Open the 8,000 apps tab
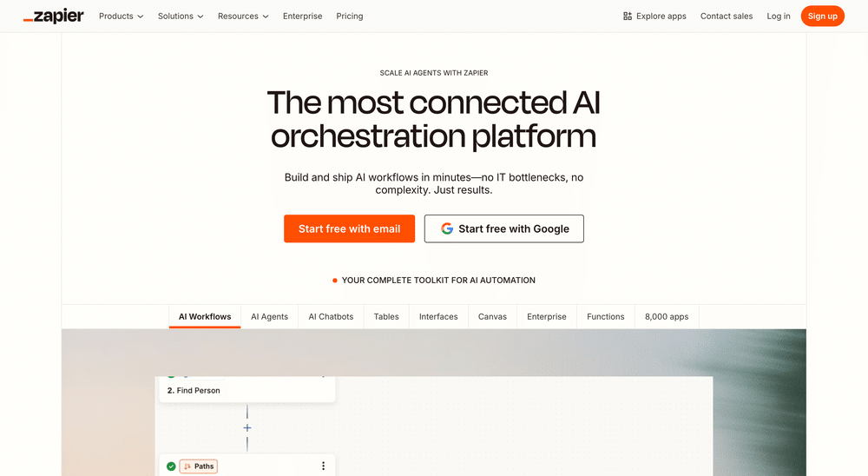This screenshot has height=476, width=868. pos(667,316)
